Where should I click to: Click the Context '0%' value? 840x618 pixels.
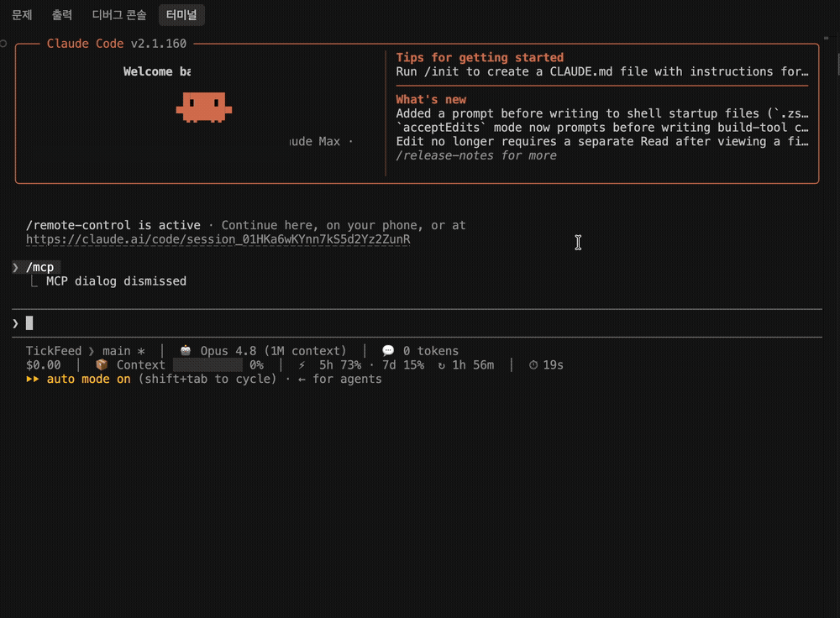(256, 364)
